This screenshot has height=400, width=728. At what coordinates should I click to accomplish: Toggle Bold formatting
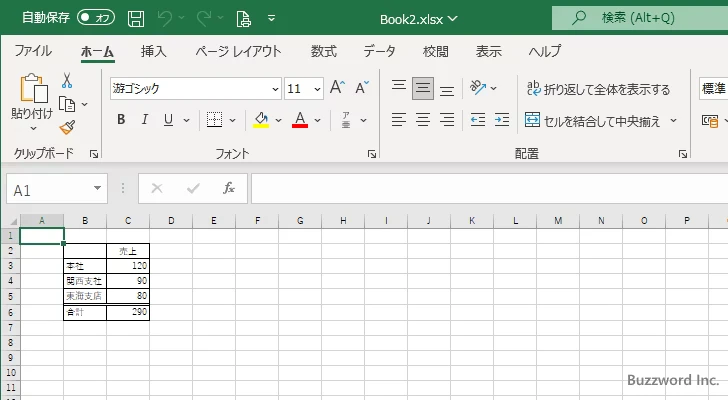(x=121, y=120)
